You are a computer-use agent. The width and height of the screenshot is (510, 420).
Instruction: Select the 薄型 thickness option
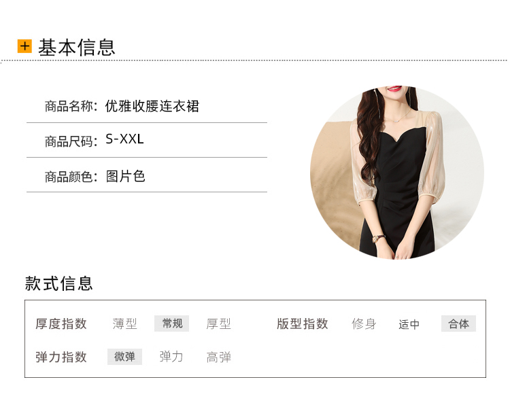[124, 323]
